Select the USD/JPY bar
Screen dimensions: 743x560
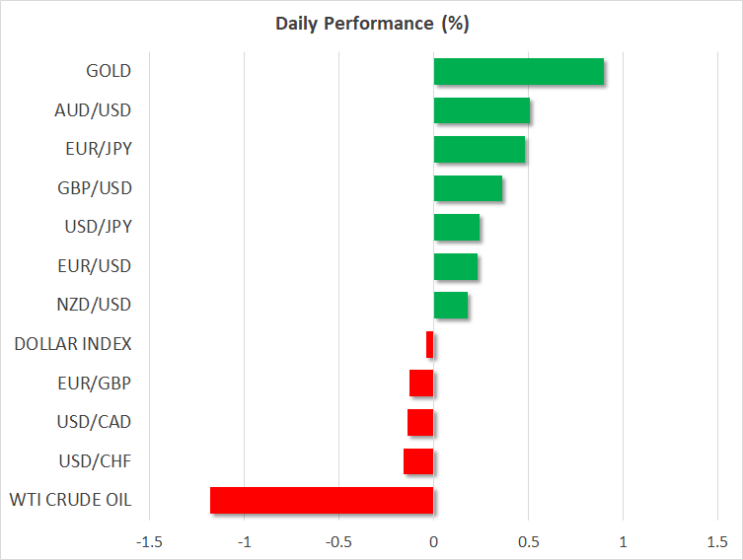tap(456, 227)
